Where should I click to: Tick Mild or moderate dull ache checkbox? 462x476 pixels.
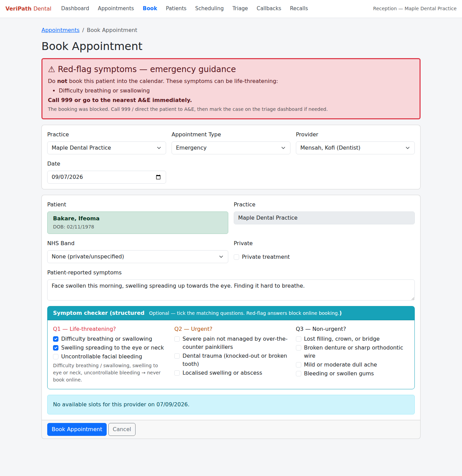[x=299, y=365]
